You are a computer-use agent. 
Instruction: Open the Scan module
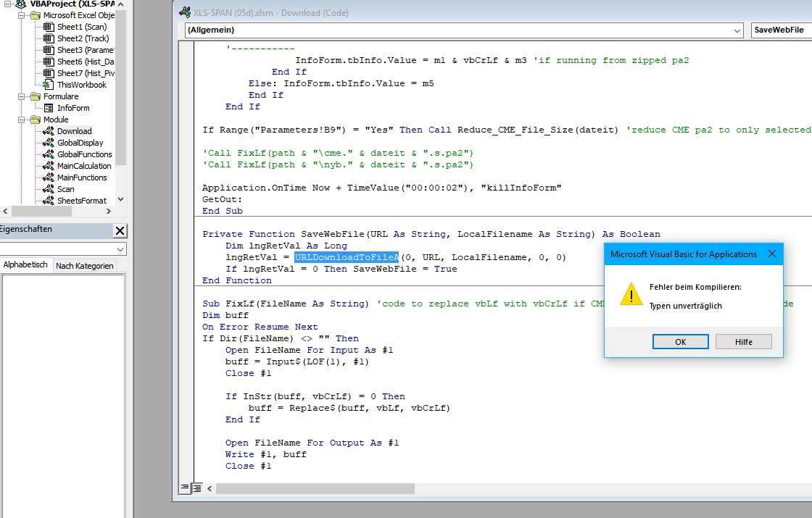point(66,189)
